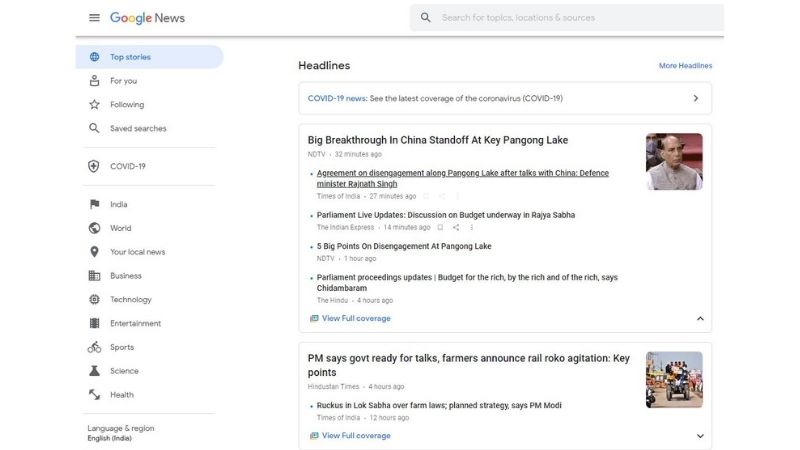Image resolution: width=800 pixels, height=450 pixels.
Task: Click the Technology chip icon
Action: click(94, 299)
